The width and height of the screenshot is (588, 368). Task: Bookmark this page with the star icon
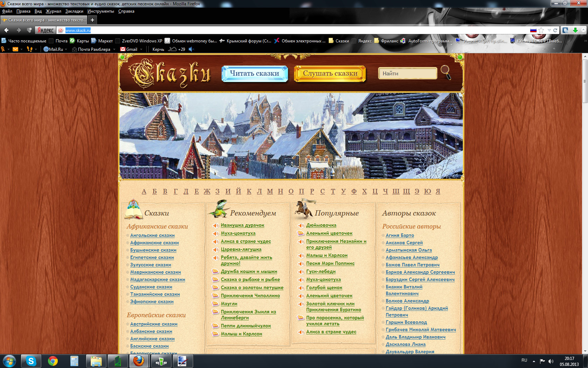tap(541, 30)
